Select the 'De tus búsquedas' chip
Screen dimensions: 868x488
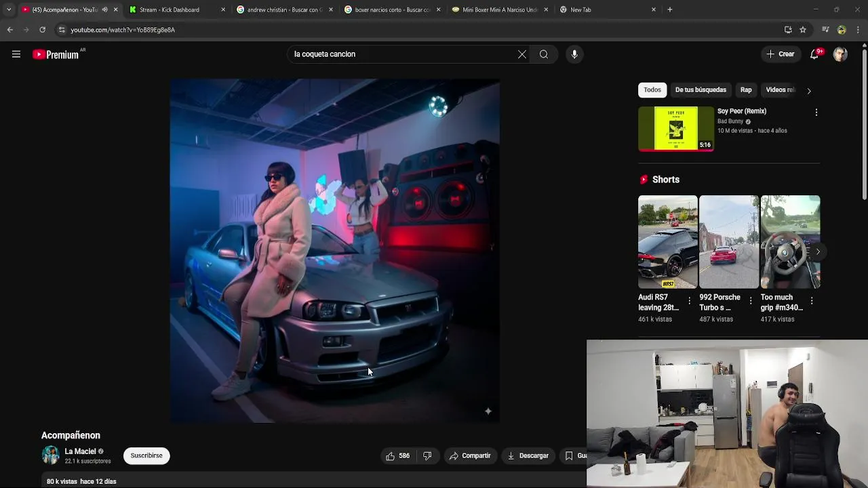coord(701,90)
